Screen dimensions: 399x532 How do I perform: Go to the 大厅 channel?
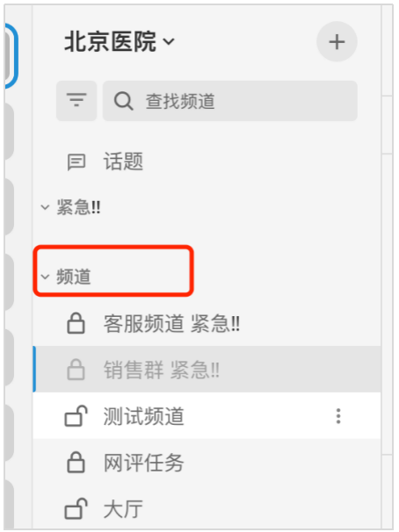pos(207,508)
